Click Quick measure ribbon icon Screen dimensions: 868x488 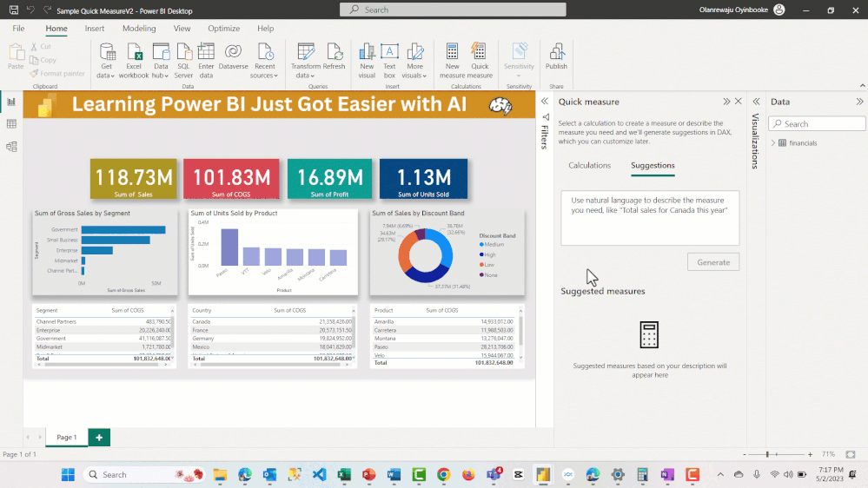click(480, 52)
